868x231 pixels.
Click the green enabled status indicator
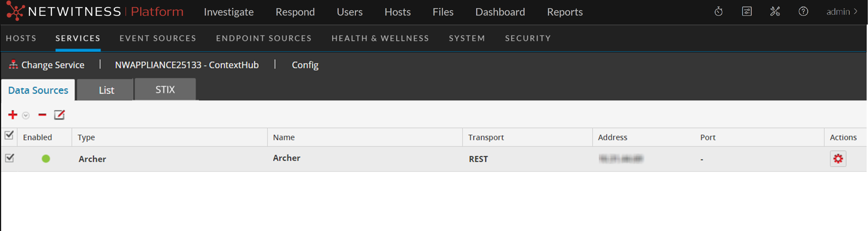(x=46, y=159)
